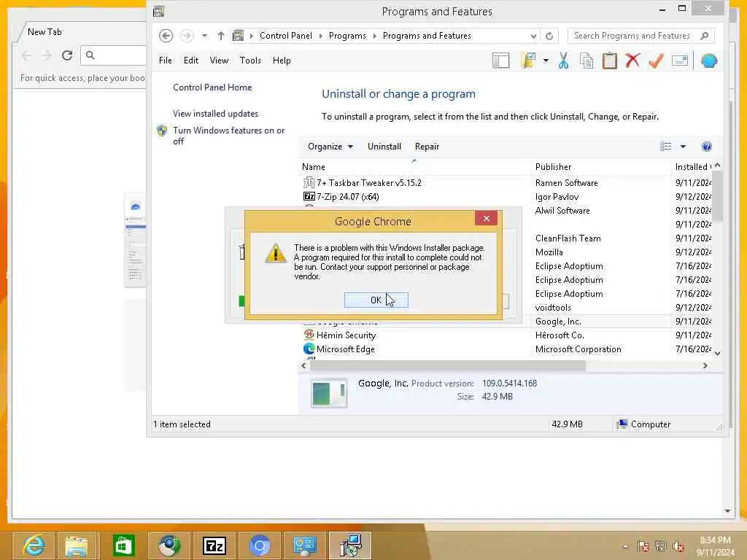747x560 pixels.
Task: Click the taskbar clock 8:34 PM
Action: [x=715, y=545]
